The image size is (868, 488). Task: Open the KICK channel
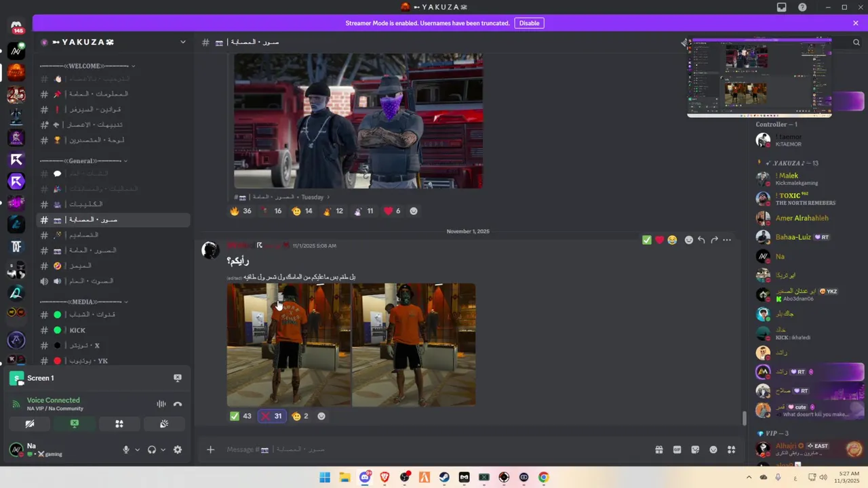coord(114,330)
